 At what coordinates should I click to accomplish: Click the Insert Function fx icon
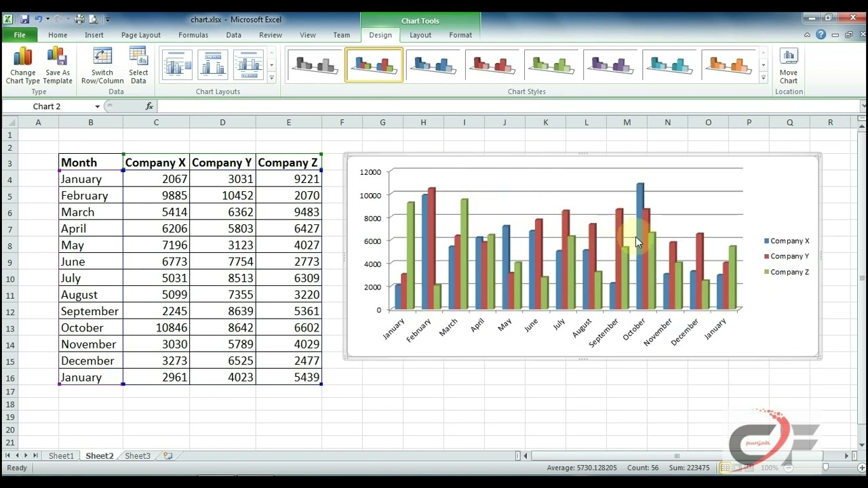coord(149,106)
